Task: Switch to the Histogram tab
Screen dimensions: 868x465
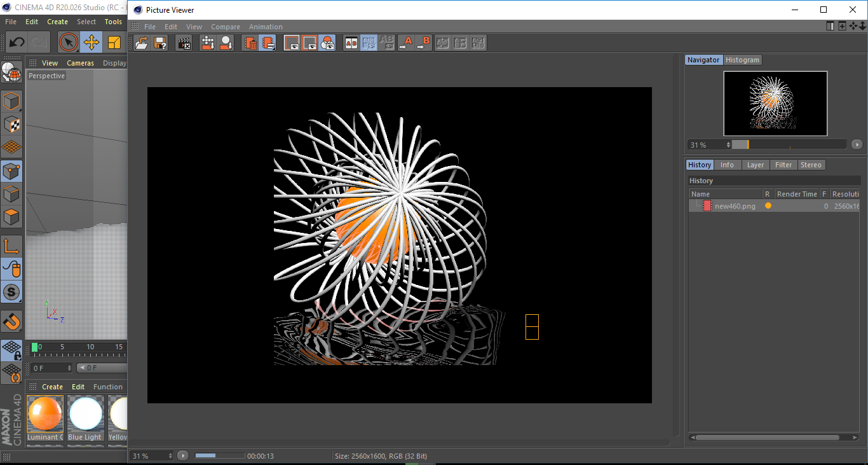Action: coord(742,60)
